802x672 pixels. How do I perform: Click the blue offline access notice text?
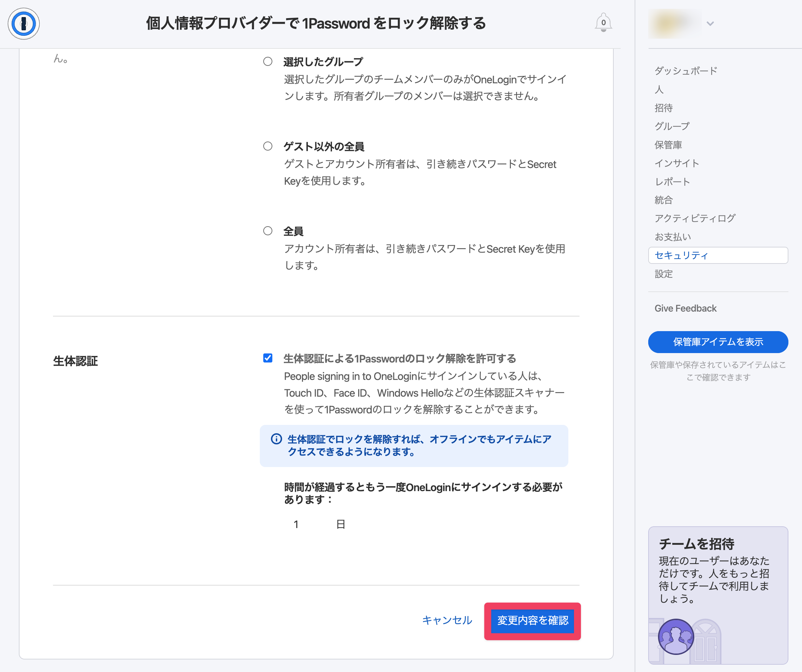click(x=419, y=445)
